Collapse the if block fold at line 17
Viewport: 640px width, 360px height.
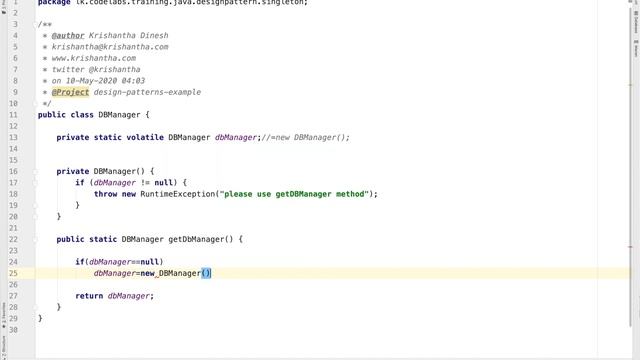coord(35,183)
